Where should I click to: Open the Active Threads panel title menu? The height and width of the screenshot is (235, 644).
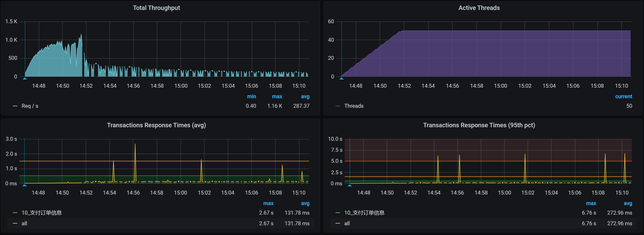coord(479,8)
